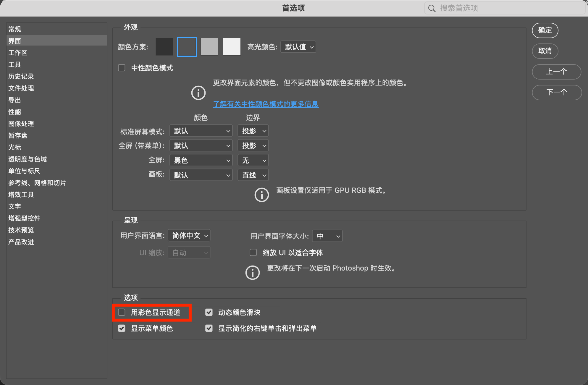Click info icon next to artboard GPU note
This screenshot has width=588, height=385.
(x=262, y=195)
